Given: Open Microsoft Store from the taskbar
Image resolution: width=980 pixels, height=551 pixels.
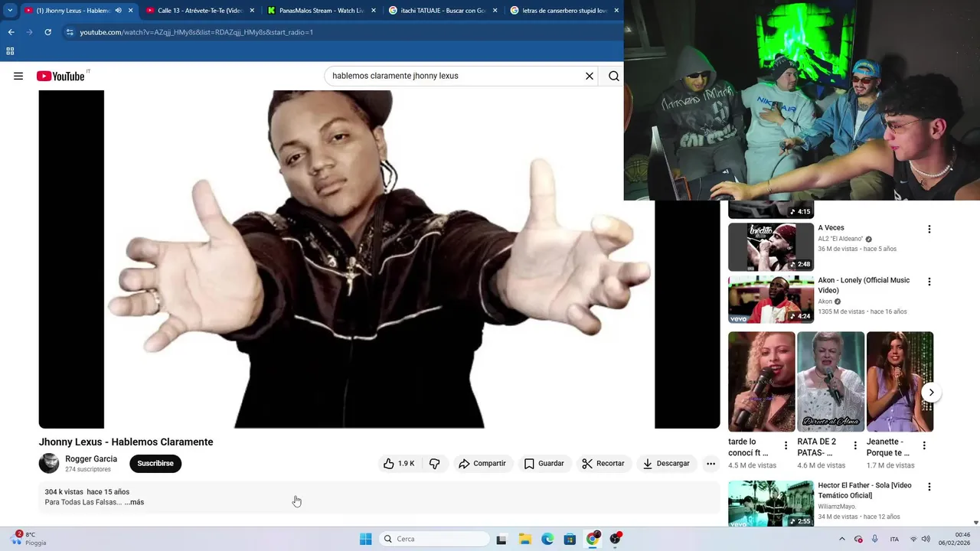Looking at the screenshot, I should click(570, 540).
